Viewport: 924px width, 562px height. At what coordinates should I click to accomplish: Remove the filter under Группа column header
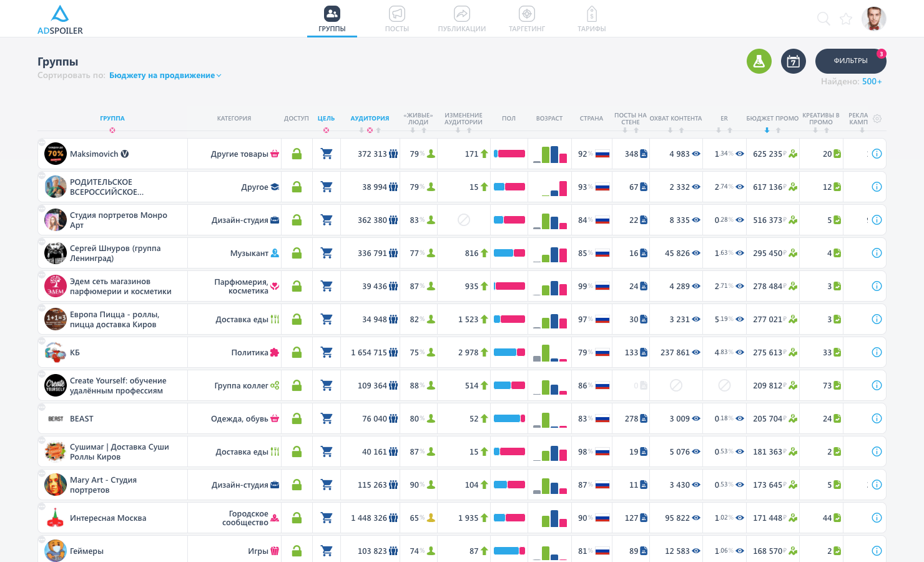coord(112,131)
